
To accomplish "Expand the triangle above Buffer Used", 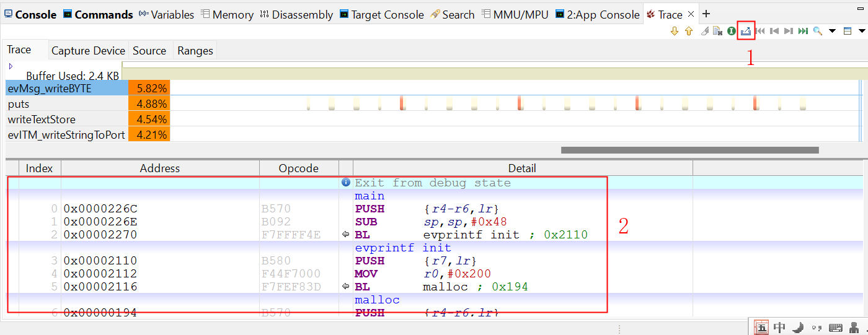I will point(11,66).
